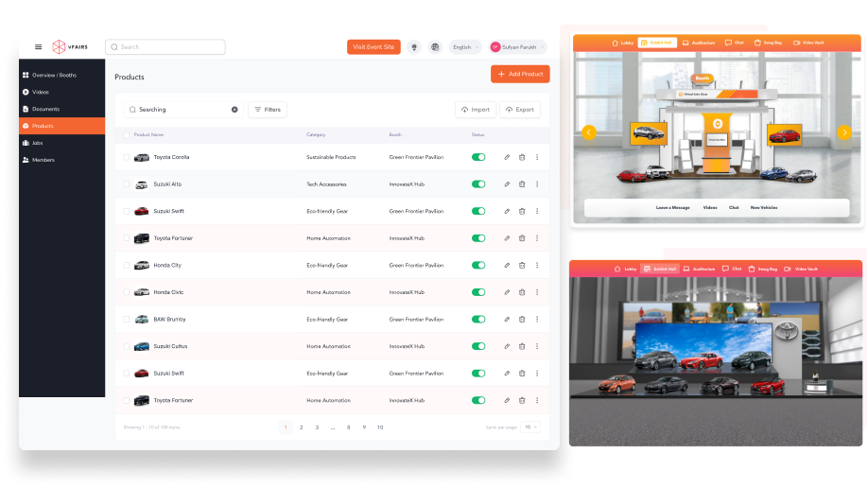The width and height of the screenshot is (868, 488).
Task: Delete the Toyota Corolla product
Action: point(522,157)
